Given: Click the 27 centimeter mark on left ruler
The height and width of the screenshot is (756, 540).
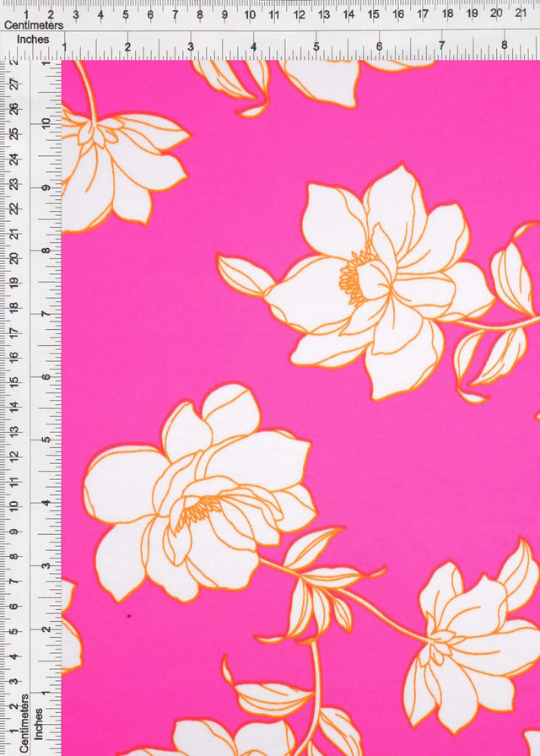Looking at the screenshot, I should pyautogui.click(x=14, y=84).
